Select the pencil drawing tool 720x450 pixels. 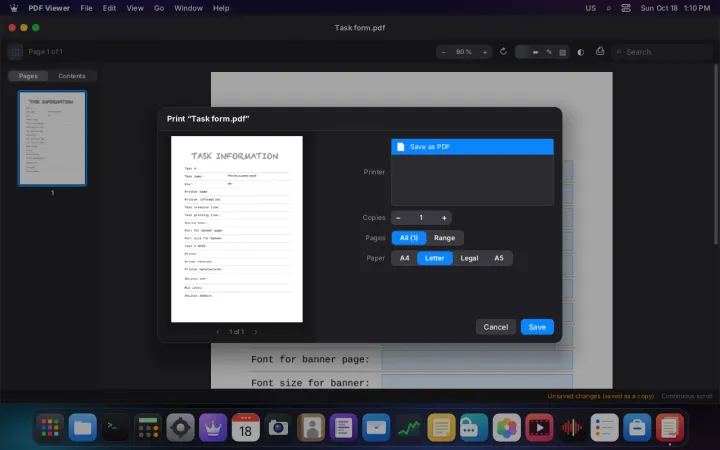pos(549,52)
